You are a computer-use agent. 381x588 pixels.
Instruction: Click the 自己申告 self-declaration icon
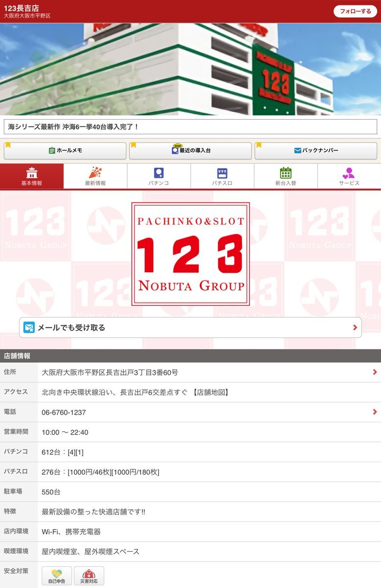57,576
